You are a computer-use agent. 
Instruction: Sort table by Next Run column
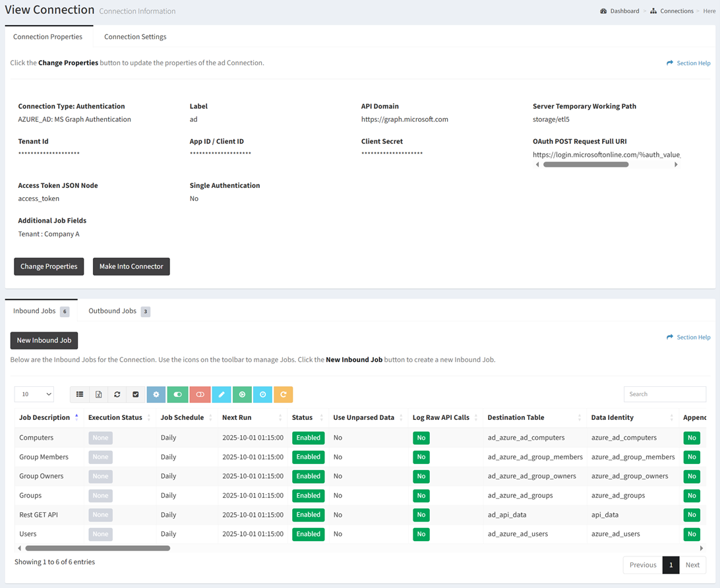[237, 417]
